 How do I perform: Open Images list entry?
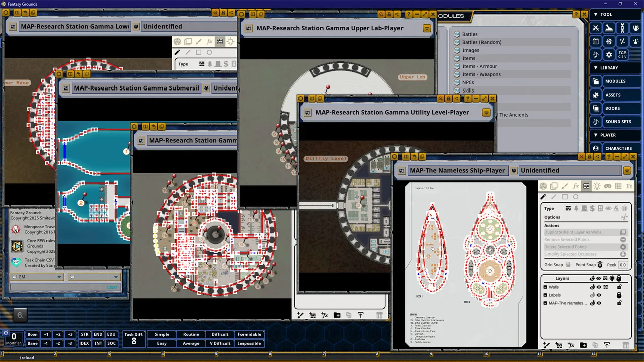[471, 50]
